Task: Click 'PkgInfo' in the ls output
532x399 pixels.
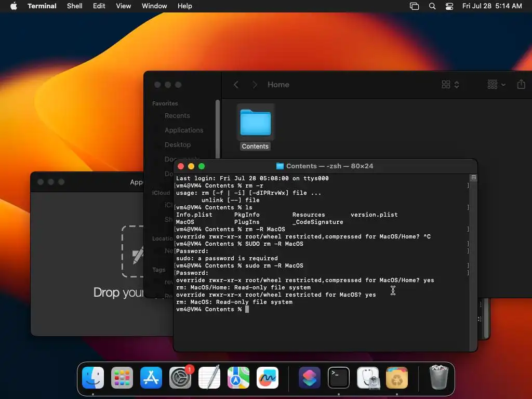Action: point(247,215)
